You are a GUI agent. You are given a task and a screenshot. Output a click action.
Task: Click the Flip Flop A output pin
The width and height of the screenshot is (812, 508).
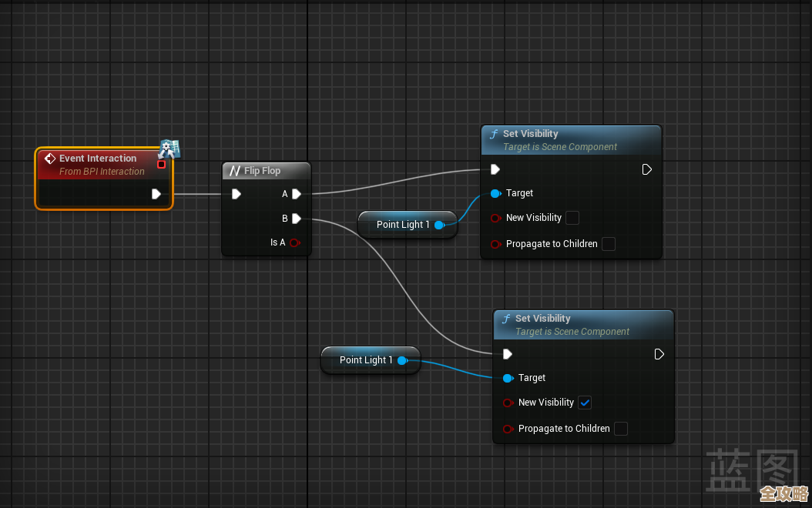tap(297, 194)
